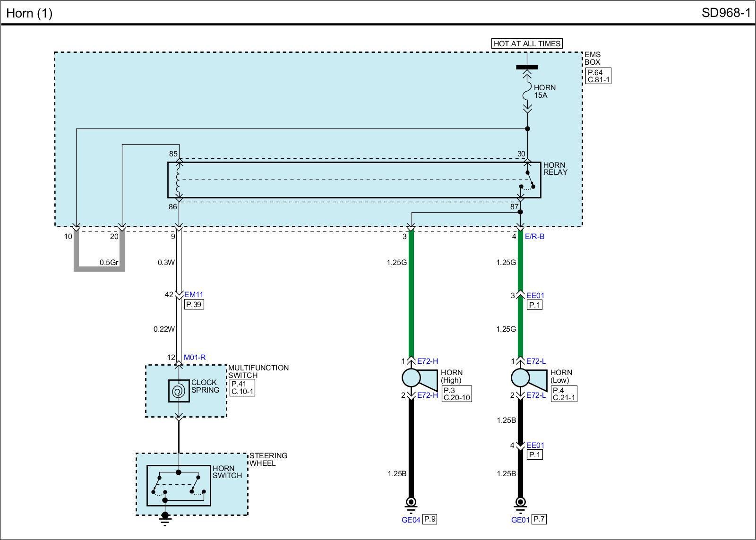The width and height of the screenshot is (756, 540).
Task: Click the P.3 C.20-10 horn reference box
Action: (x=456, y=394)
